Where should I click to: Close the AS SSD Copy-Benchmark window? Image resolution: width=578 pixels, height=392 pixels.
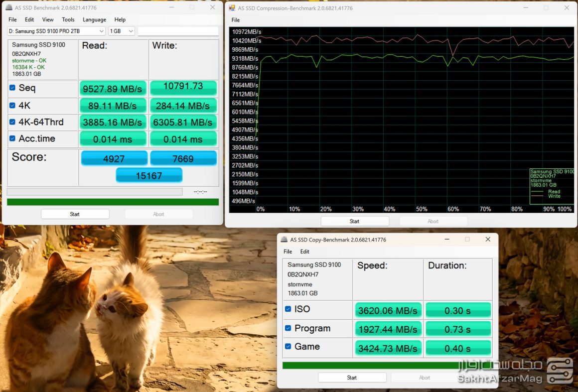pos(488,240)
